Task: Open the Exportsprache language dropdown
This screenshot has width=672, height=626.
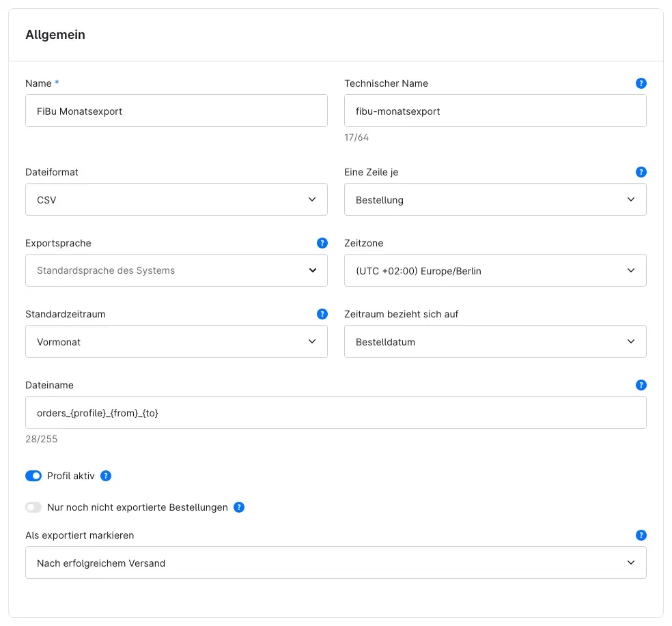Action: 176,270
